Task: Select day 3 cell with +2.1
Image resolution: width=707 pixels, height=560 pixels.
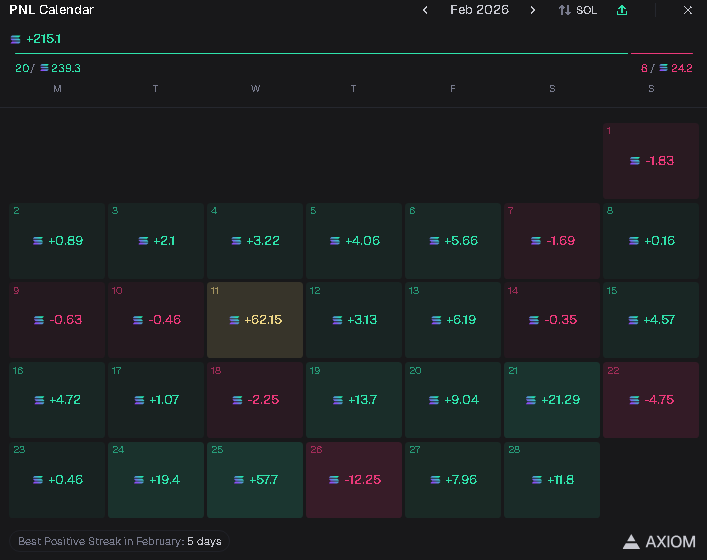Action: [156, 241]
